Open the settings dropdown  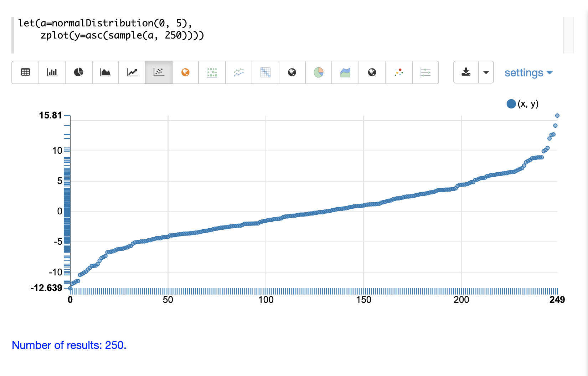[528, 73]
